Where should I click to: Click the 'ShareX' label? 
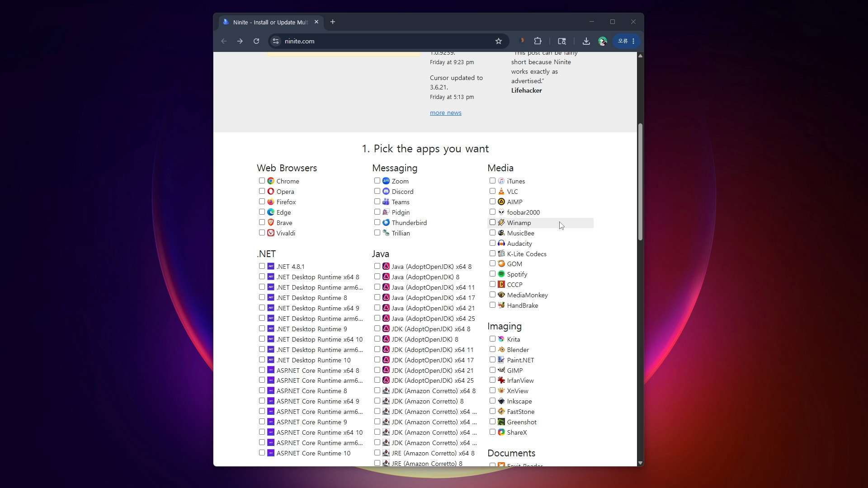pyautogui.click(x=517, y=432)
